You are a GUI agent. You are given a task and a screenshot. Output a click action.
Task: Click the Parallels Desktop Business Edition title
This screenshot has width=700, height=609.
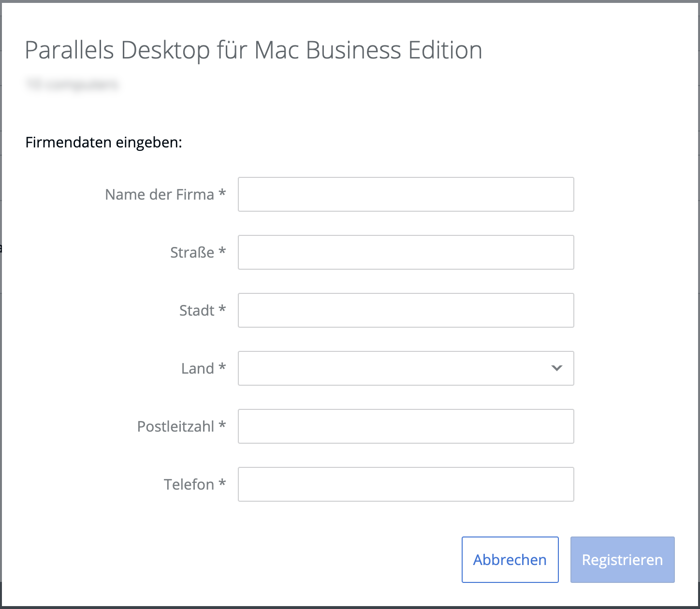pyautogui.click(x=253, y=50)
